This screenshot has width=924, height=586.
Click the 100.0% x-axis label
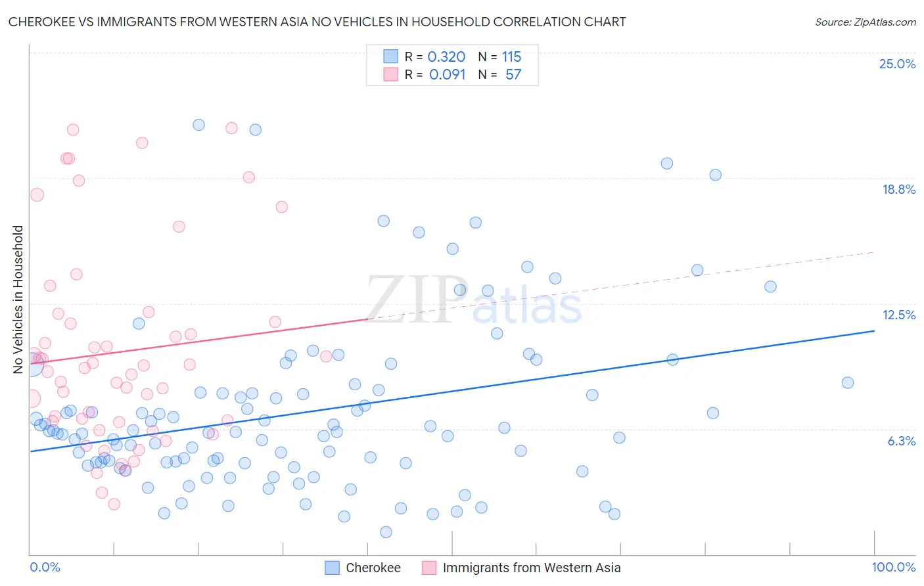click(x=894, y=567)
